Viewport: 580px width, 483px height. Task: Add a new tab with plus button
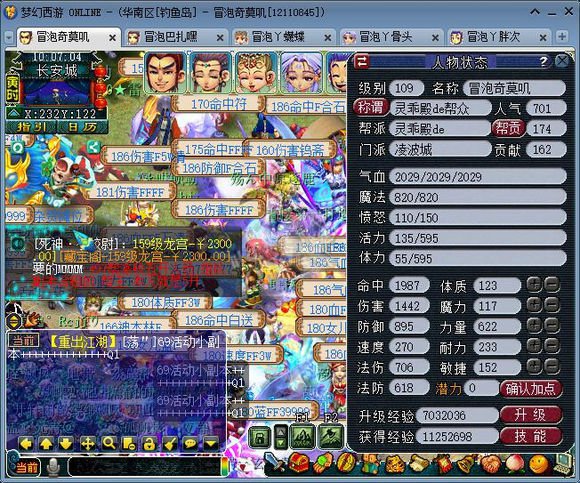click(x=562, y=37)
